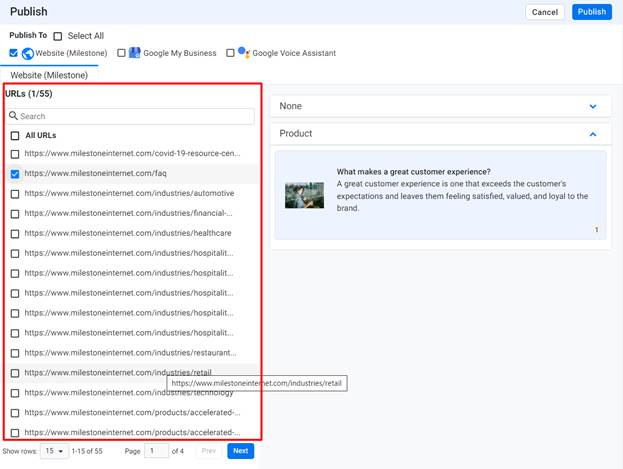Click into the URL Search field

coord(130,116)
